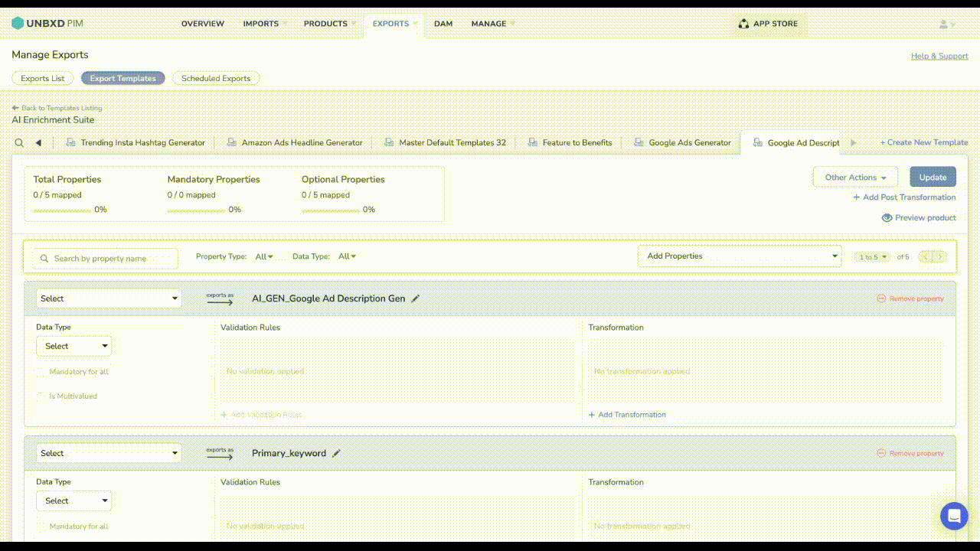Click the Update button
980x551 pixels.
click(933, 178)
